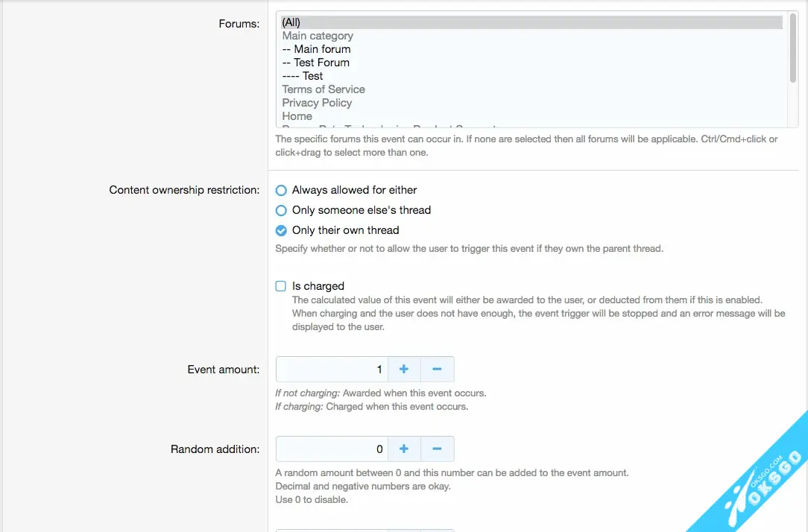Select '(All)' in the Forums list
The width and height of the screenshot is (808, 532).
(291, 22)
